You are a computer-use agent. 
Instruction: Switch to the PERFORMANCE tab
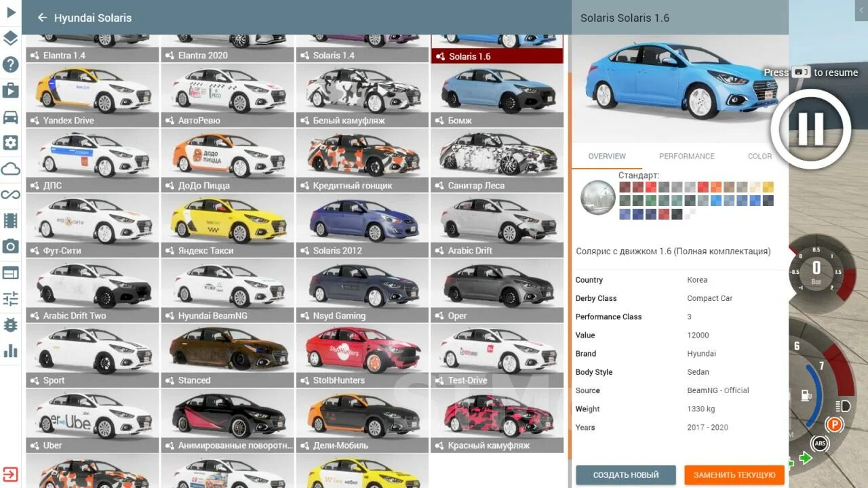(687, 156)
